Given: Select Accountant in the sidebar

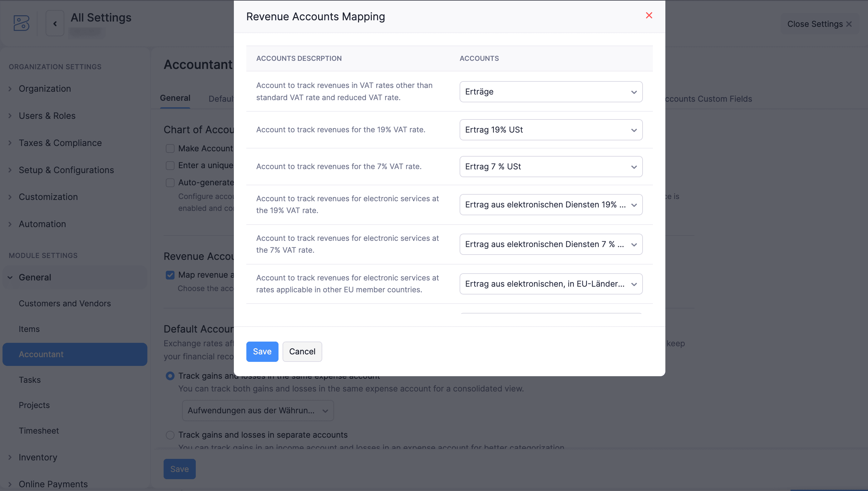Looking at the screenshot, I should pos(41,354).
